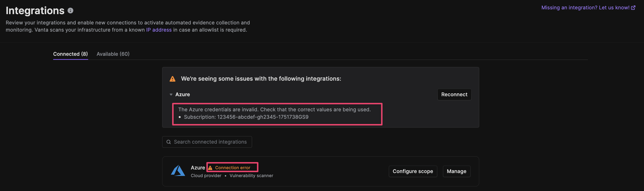
Task: Switch to the Connected (8) tab
Action: (x=70, y=54)
